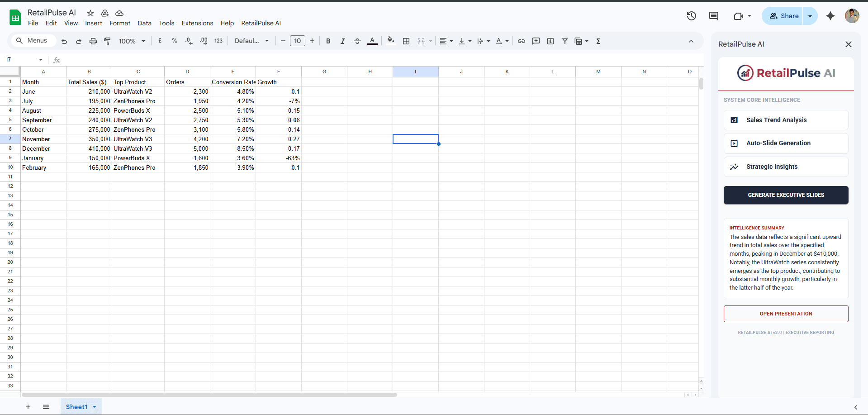Image resolution: width=868 pixels, height=415 pixels.
Task: Toggle bold formatting
Action: pos(328,41)
